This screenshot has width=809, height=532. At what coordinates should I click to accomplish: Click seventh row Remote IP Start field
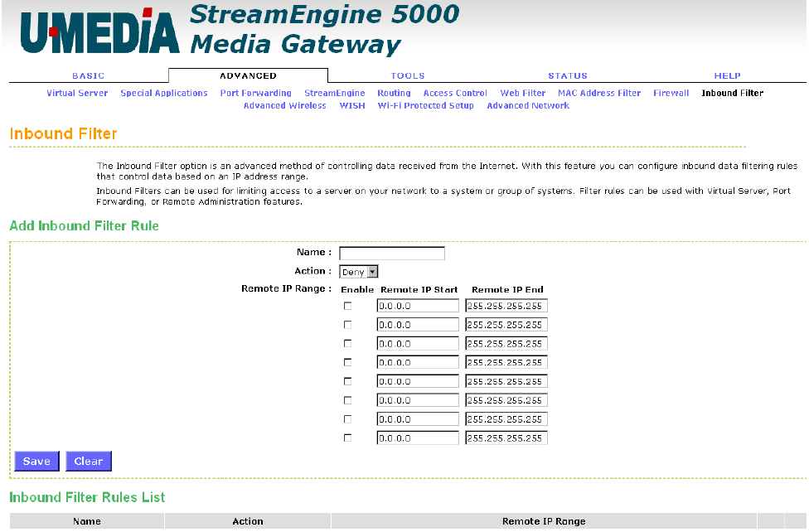click(418, 419)
